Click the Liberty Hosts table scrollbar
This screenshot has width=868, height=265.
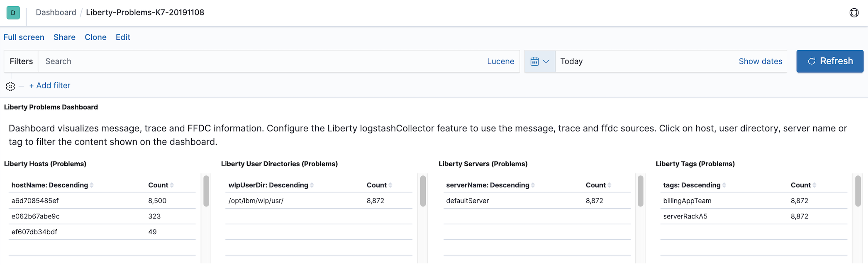coord(206,191)
